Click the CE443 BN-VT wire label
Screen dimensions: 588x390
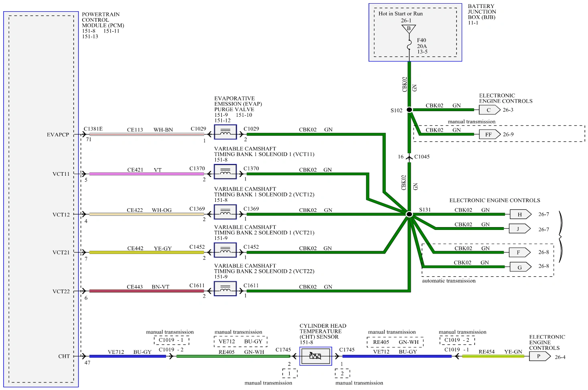[x=148, y=287]
